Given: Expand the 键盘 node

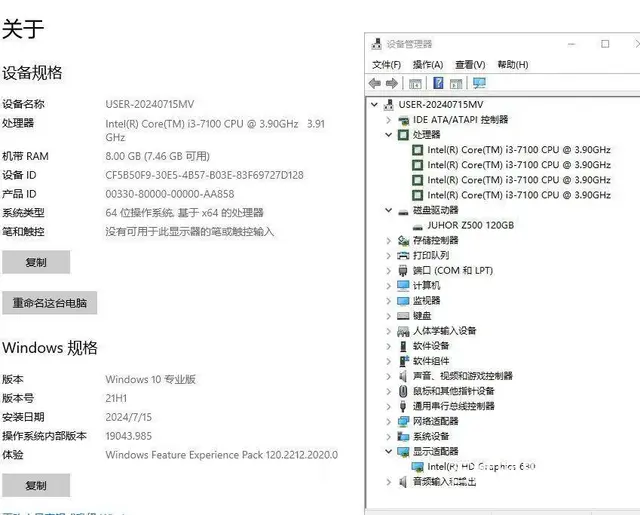Looking at the screenshot, I should click(389, 316).
